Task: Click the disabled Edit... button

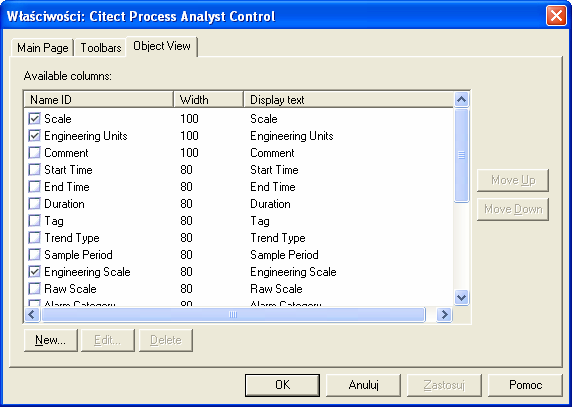Action: [107, 340]
